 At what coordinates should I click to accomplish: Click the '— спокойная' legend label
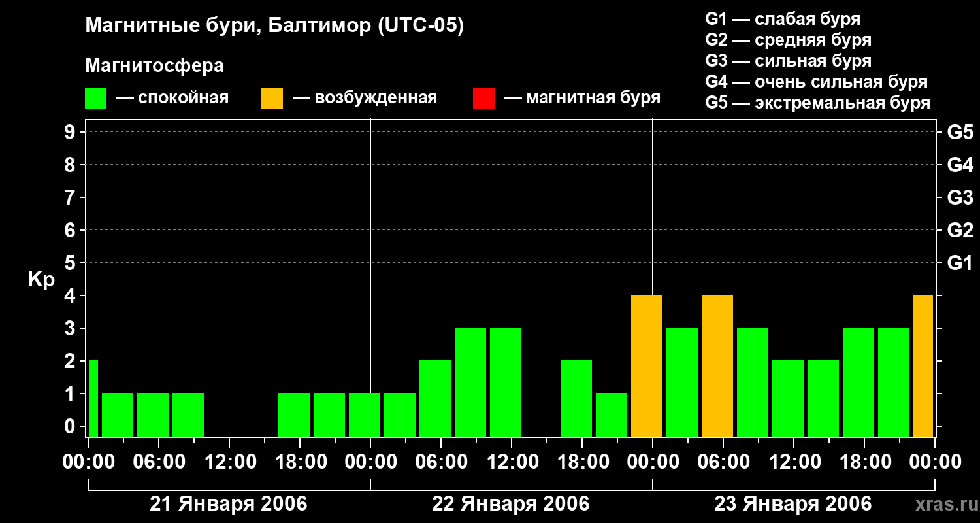coord(172,98)
